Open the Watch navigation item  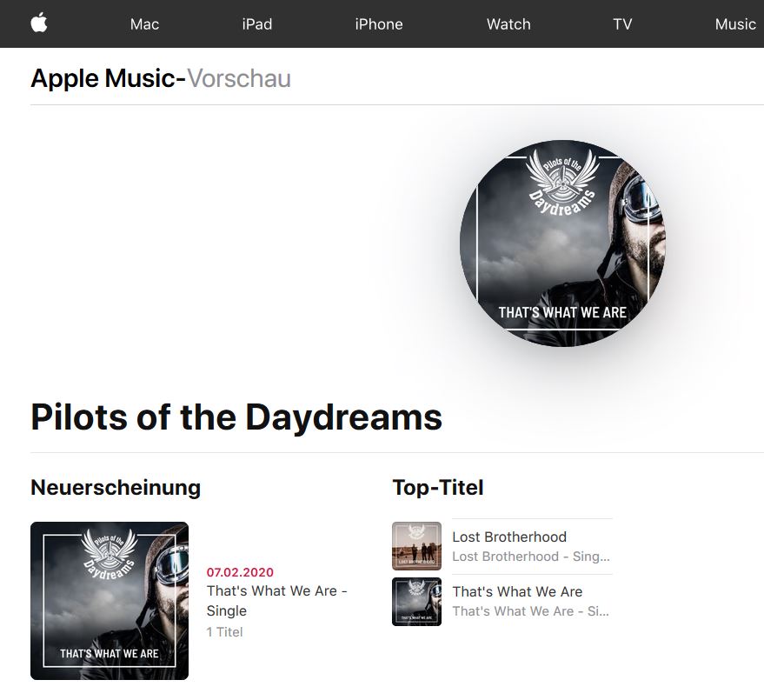[x=508, y=24]
